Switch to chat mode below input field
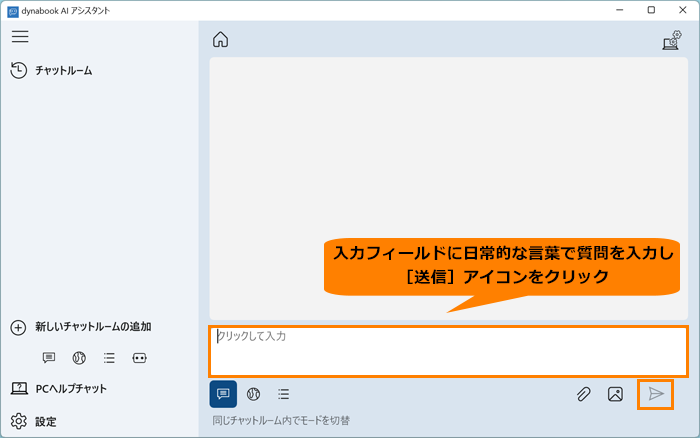700x438 pixels. 223,394
